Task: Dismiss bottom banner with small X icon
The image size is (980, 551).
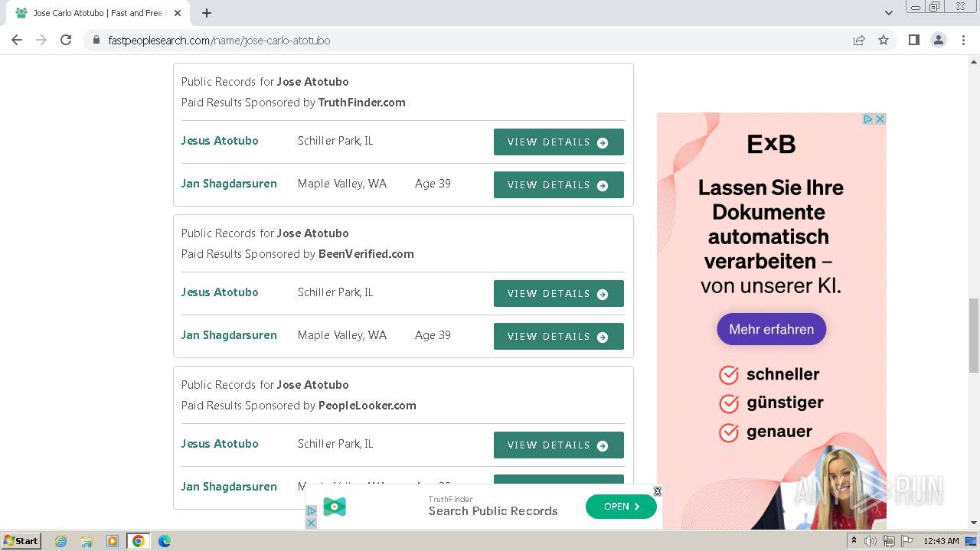Action: coord(311,523)
